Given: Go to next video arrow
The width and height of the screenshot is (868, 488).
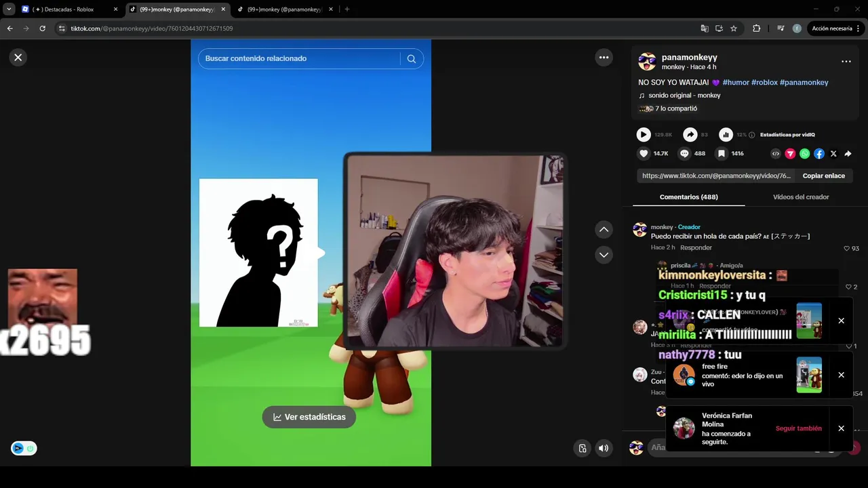Looking at the screenshot, I should (x=604, y=255).
